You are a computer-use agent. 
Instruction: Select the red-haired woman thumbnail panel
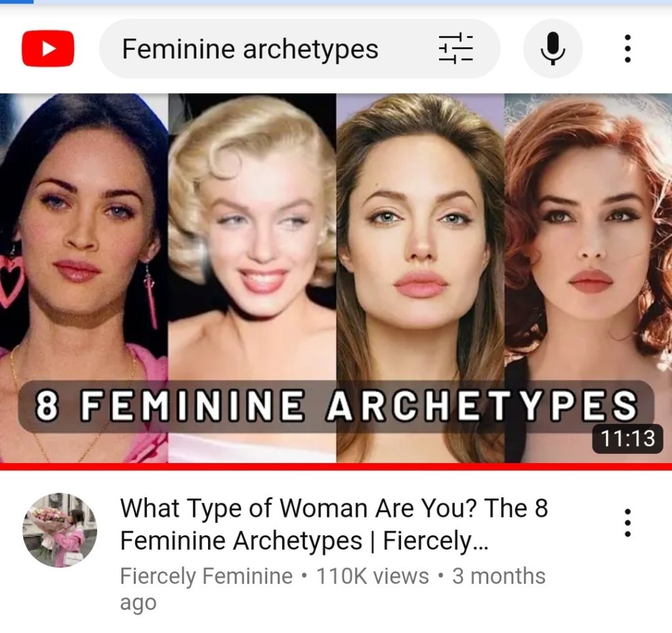coord(589,278)
